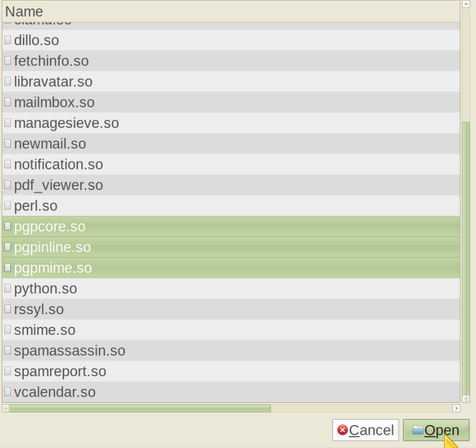Click the file icon beside spamassassin.so
This screenshot has height=448, width=476.
coord(7,350)
